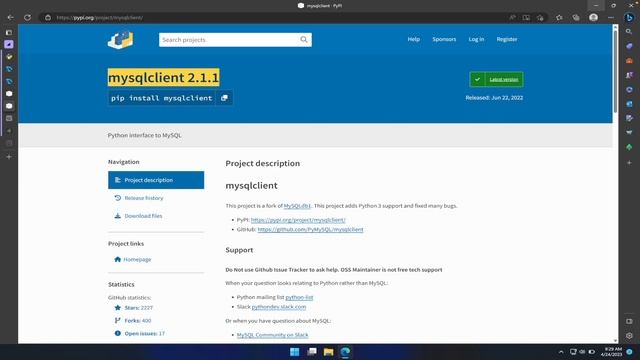Click the MySQLdb1 link
This screenshot has height=360, width=640.
pos(297,206)
